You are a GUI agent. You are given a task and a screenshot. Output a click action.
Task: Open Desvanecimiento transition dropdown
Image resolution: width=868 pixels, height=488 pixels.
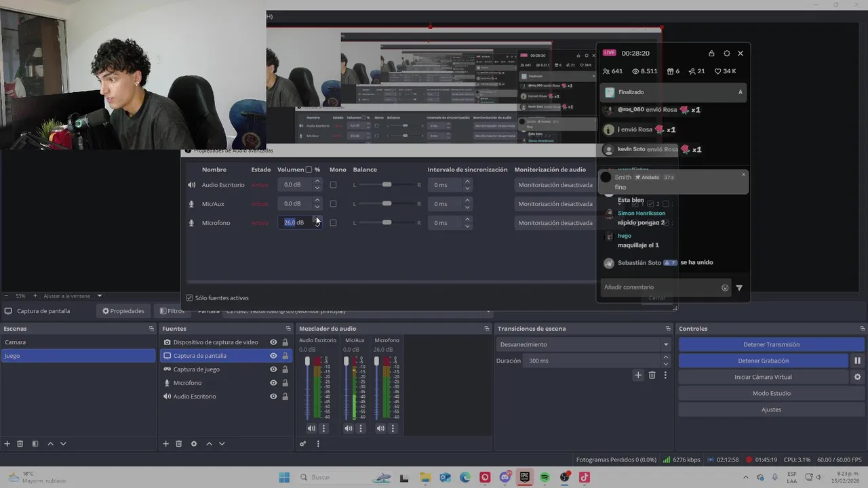(x=583, y=344)
